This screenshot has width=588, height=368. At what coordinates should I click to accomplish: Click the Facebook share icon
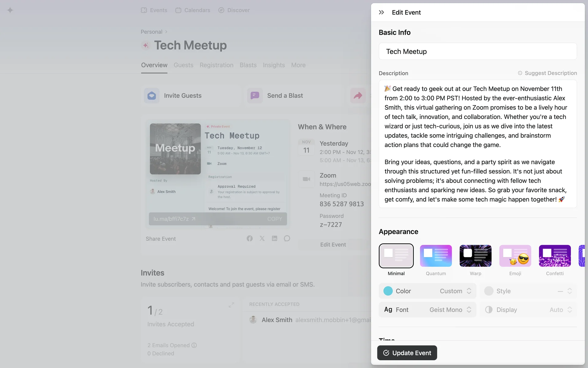point(250,239)
